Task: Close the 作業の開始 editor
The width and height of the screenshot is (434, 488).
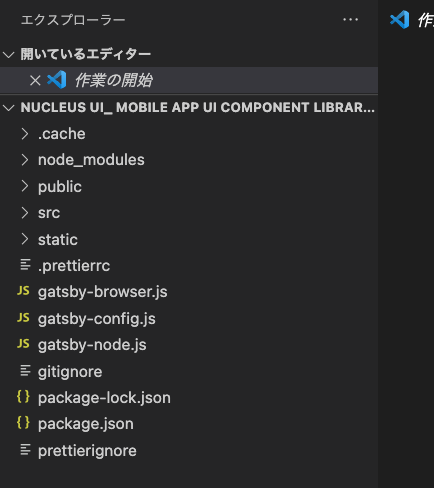Action: tap(35, 80)
